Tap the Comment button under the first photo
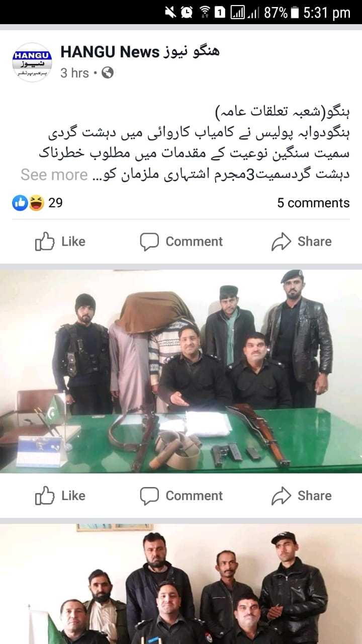Viewport: 362px width, 644px height. pyautogui.click(x=181, y=496)
